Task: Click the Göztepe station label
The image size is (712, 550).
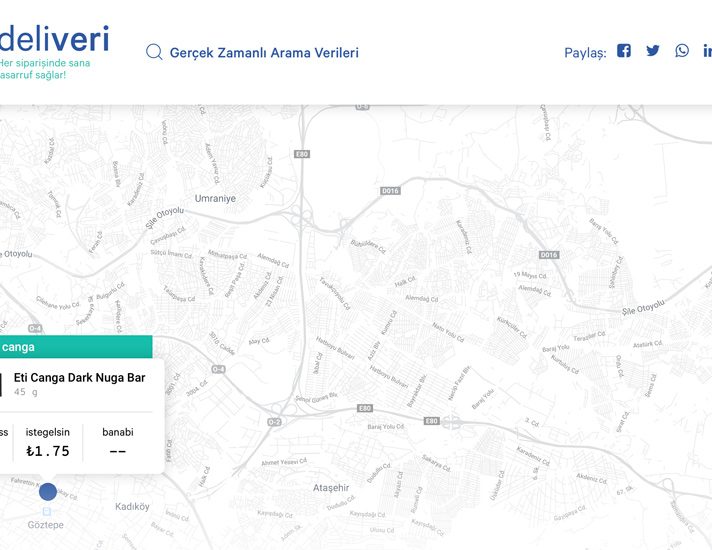Action: 45,525
